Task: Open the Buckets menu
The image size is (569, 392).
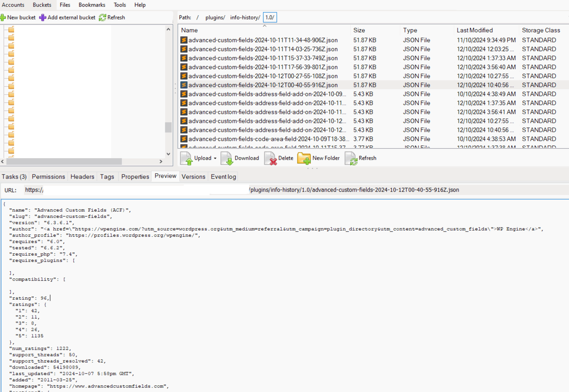Action: click(42, 5)
